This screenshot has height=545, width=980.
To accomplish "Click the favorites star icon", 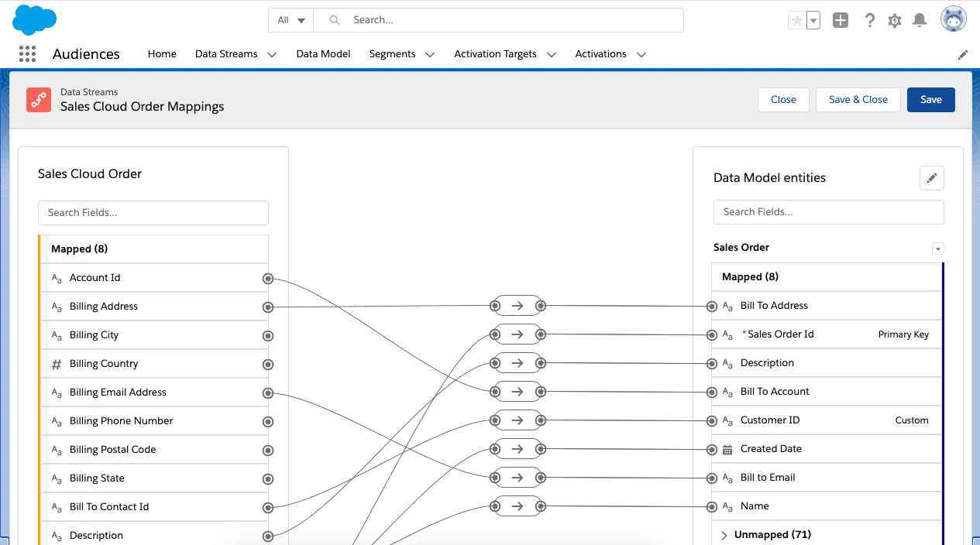I will [796, 21].
